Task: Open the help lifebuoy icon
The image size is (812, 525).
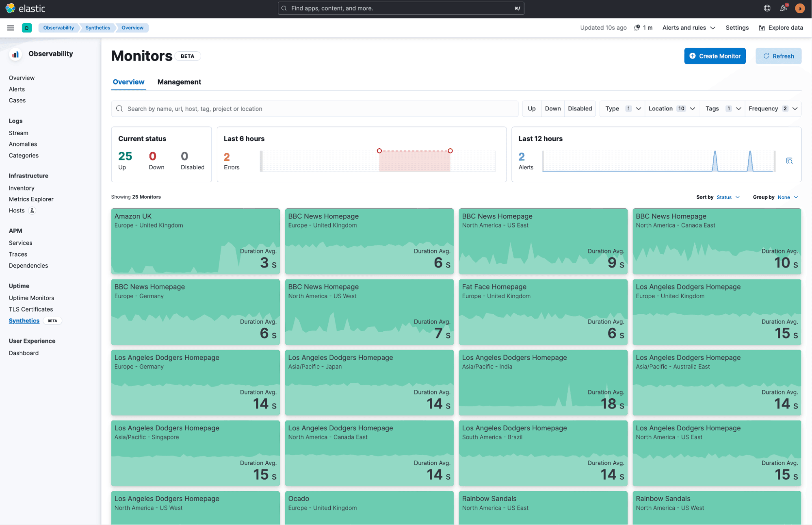Action: (x=767, y=8)
